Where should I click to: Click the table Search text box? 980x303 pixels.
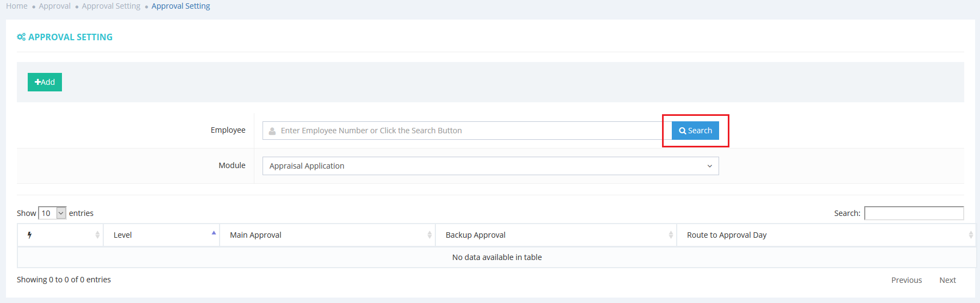914,213
